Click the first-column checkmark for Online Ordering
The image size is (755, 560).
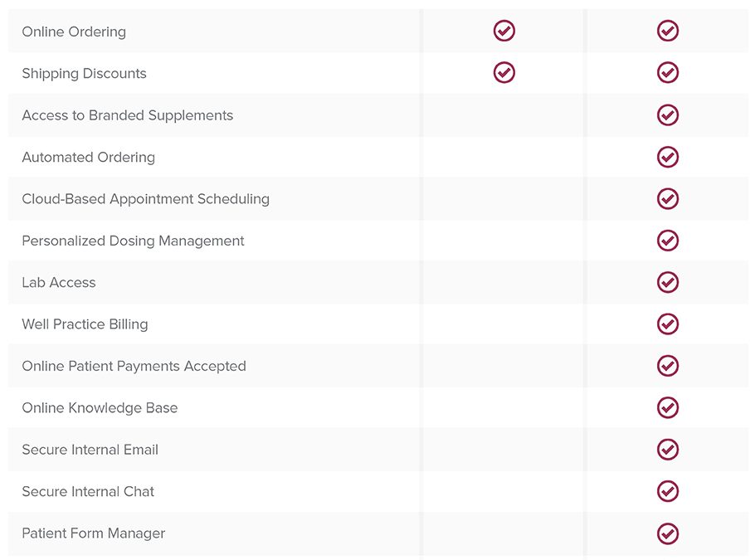click(x=504, y=31)
